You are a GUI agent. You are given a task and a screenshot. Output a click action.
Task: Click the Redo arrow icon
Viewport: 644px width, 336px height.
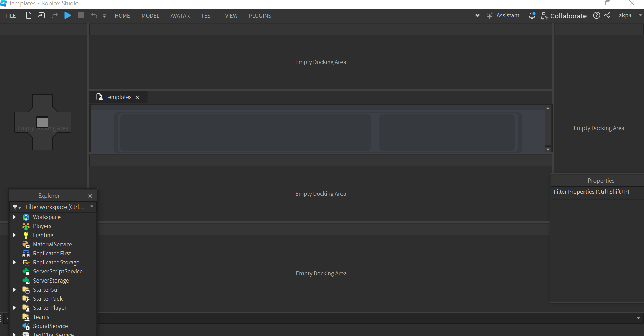tap(54, 16)
